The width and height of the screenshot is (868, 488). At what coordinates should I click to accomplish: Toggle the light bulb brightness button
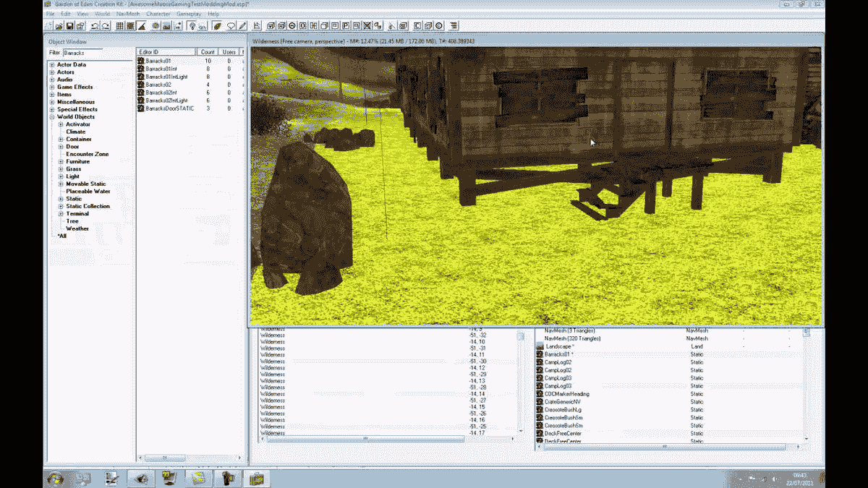coord(192,26)
